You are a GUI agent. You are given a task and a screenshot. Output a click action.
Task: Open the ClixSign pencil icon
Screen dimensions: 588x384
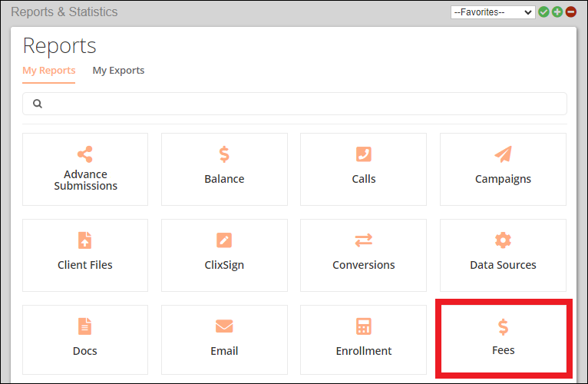[x=224, y=240]
